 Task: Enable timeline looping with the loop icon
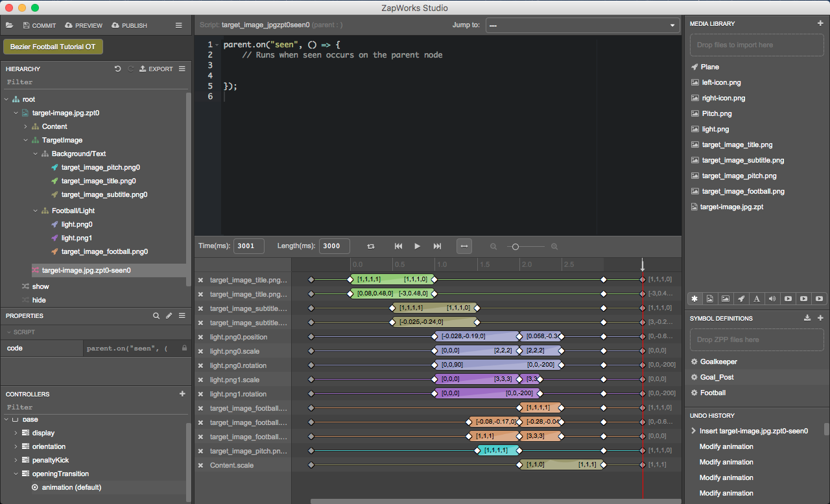click(x=370, y=246)
